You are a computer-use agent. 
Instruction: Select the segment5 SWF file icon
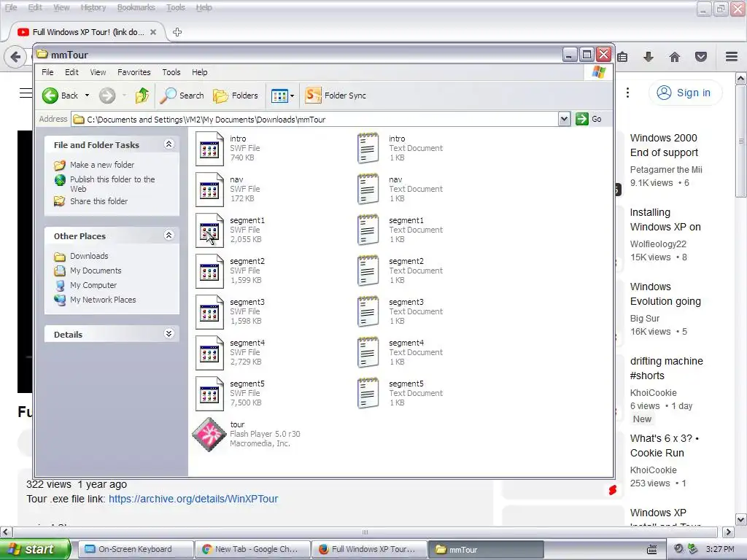click(209, 394)
